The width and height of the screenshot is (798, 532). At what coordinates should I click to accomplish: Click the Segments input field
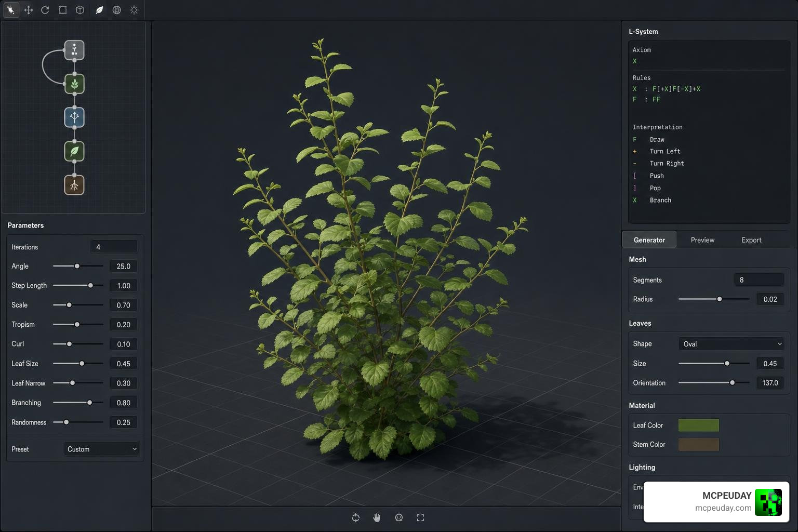tap(759, 280)
